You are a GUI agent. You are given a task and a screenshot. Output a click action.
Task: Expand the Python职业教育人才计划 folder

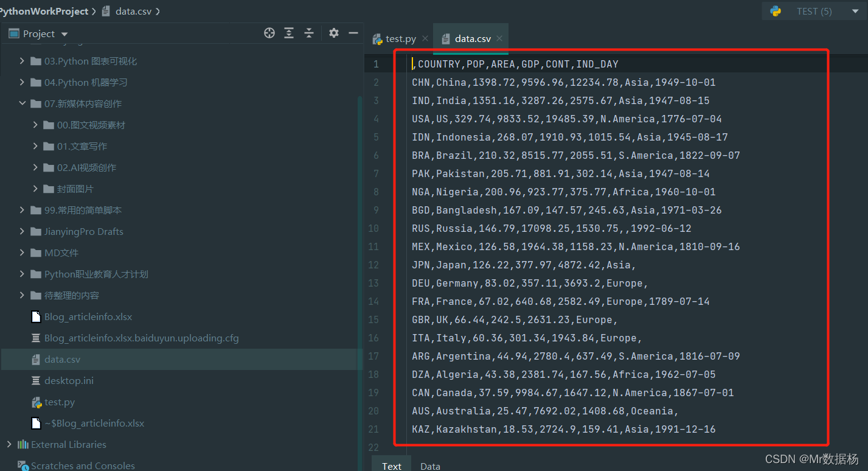pos(23,274)
